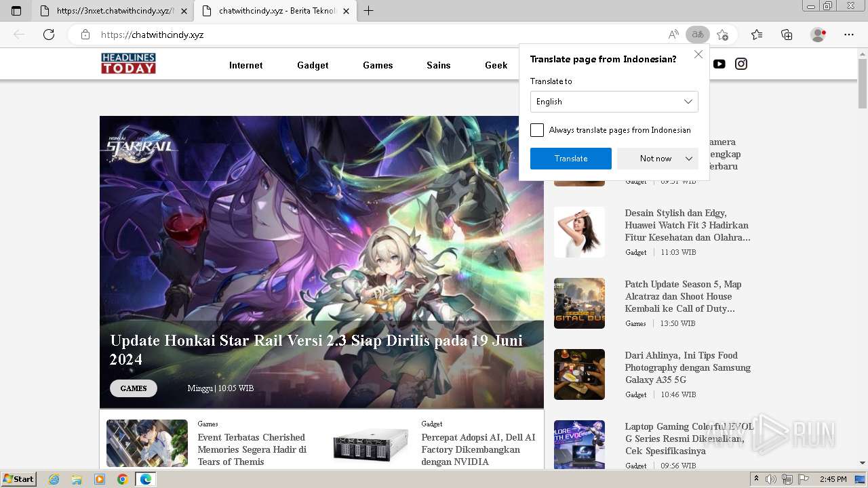
Task: Open the YouTube social icon
Action: 719,64
